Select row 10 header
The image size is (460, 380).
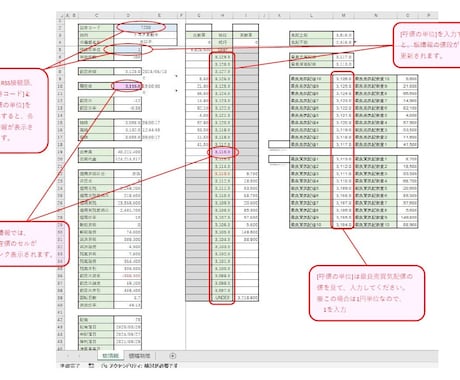(x=60, y=86)
